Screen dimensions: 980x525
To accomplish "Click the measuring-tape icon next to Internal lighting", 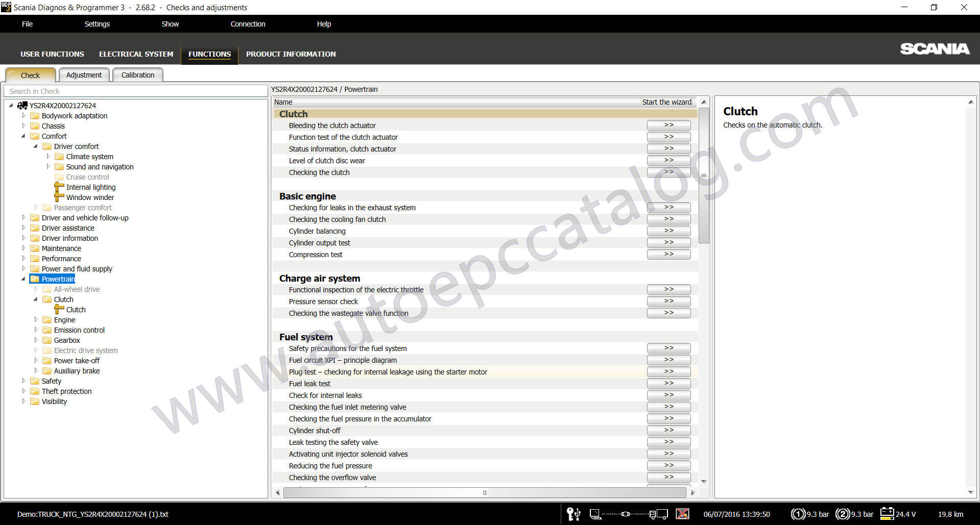I will click(x=59, y=187).
